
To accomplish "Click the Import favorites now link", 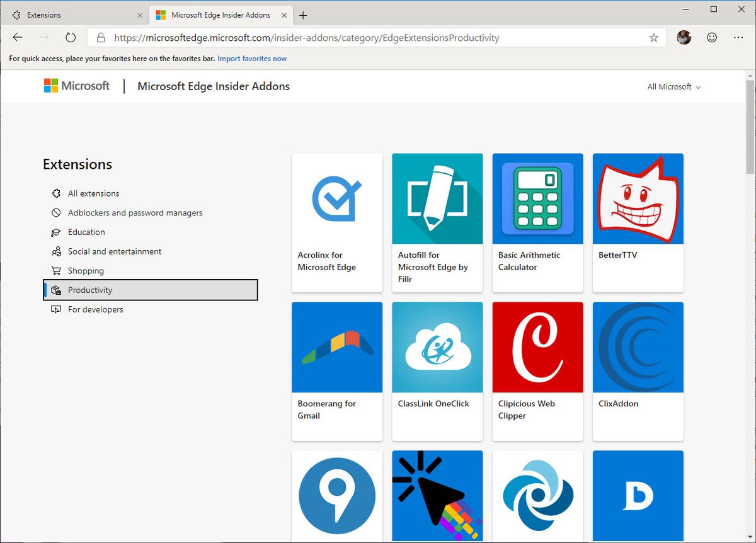I will pyautogui.click(x=252, y=58).
